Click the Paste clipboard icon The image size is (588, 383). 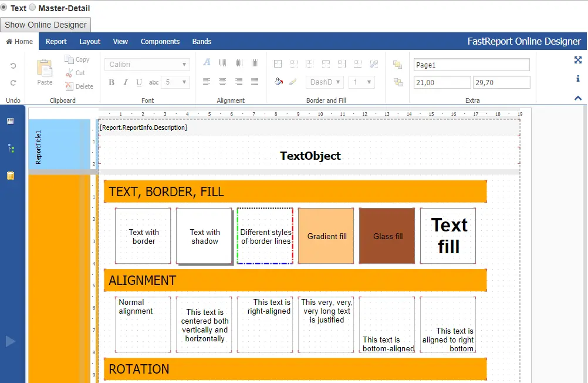tap(45, 68)
